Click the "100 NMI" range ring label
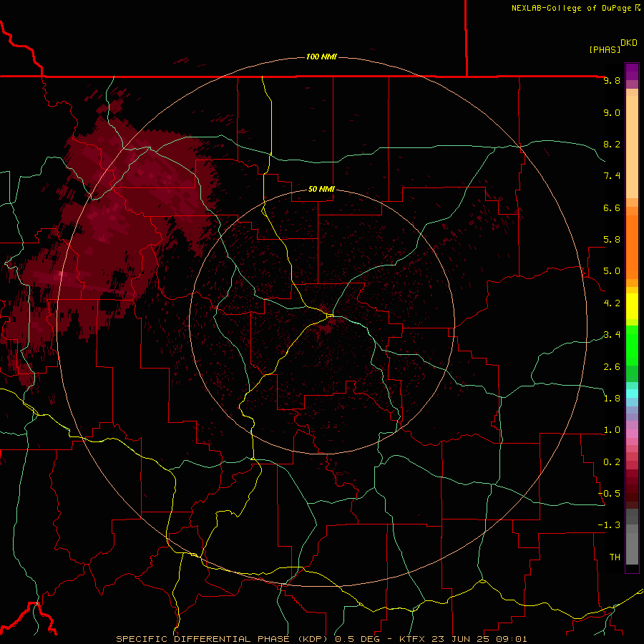Screen dimensions: 644x644 point(321,57)
